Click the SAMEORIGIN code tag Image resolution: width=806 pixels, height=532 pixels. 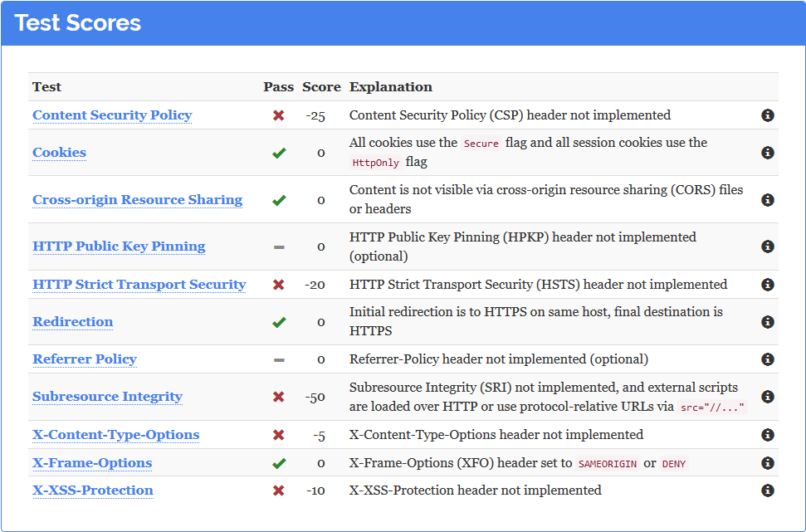tap(608, 464)
